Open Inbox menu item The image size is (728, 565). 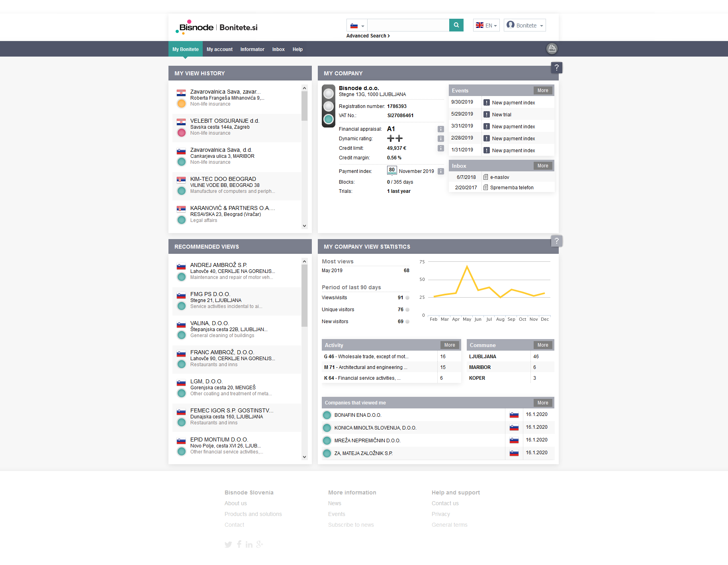278,49
